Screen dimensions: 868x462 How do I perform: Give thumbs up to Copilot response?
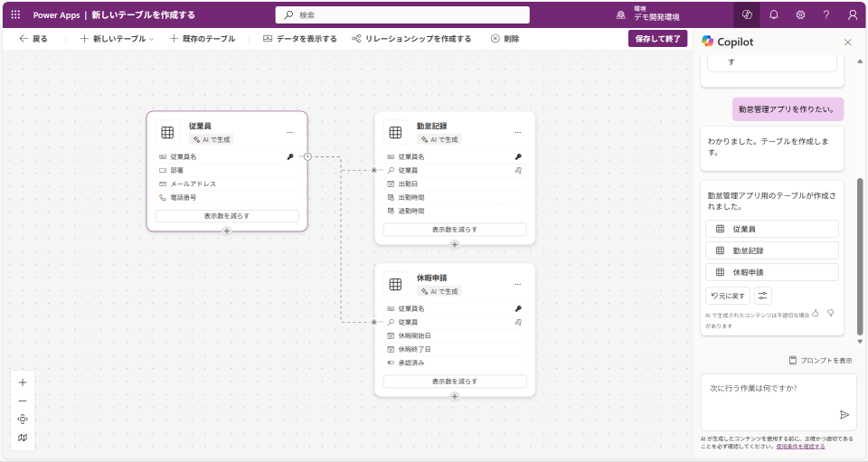(816, 313)
